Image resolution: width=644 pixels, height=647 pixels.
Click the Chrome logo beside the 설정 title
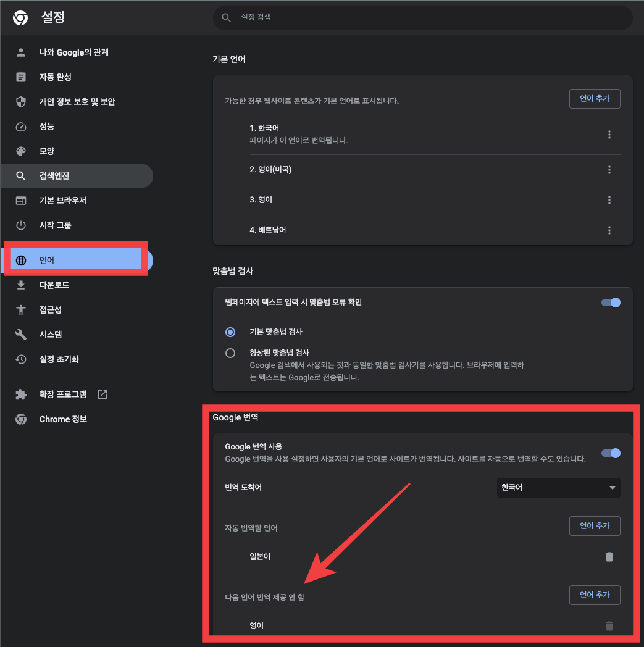[x=20, y=18]
